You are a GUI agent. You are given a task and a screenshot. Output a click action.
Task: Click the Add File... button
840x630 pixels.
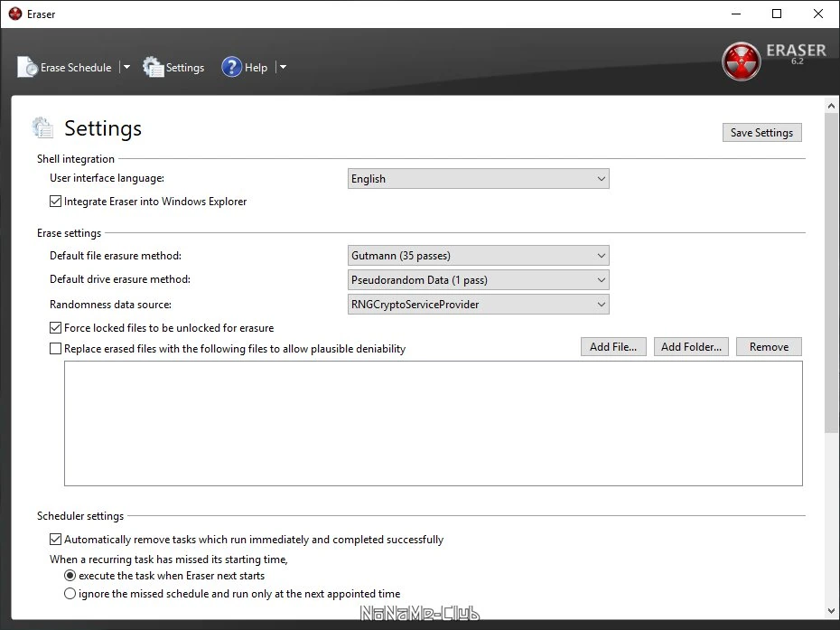click(613, 347)
